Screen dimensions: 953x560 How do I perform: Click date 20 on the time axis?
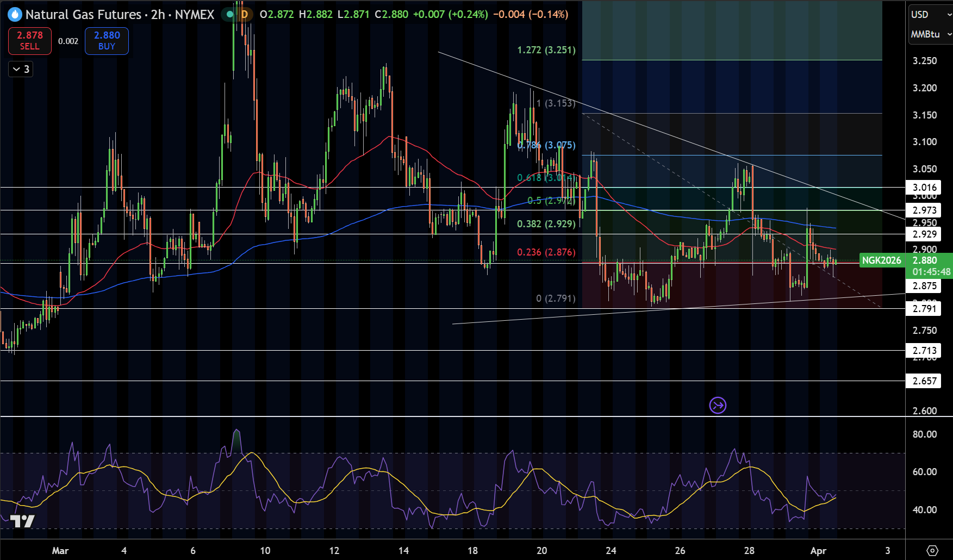pos(541,551)
